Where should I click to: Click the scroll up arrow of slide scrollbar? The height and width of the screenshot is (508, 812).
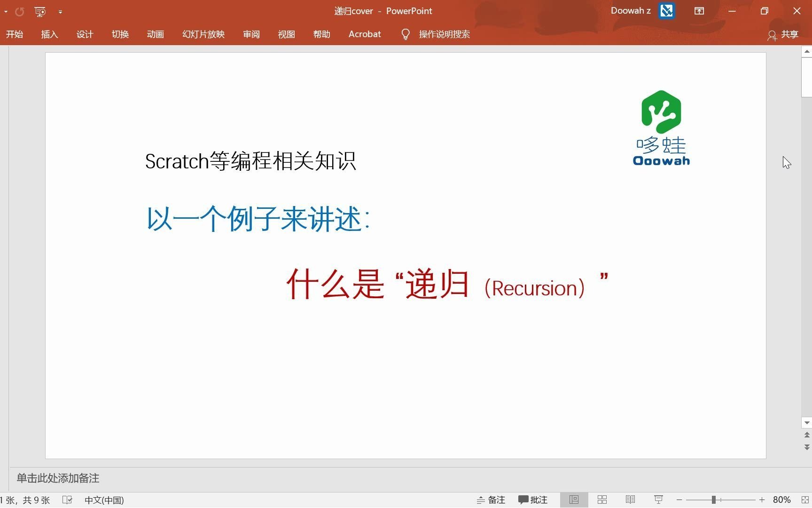(x=807, y=51)
